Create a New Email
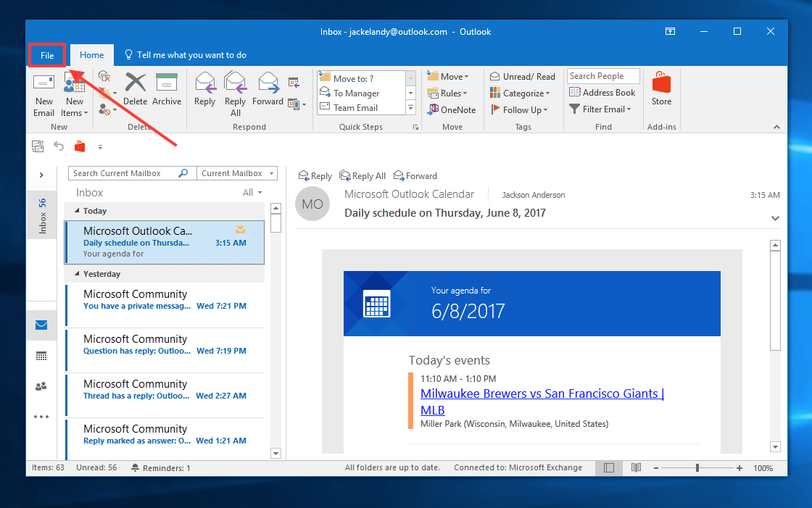 tap(43, 95)
